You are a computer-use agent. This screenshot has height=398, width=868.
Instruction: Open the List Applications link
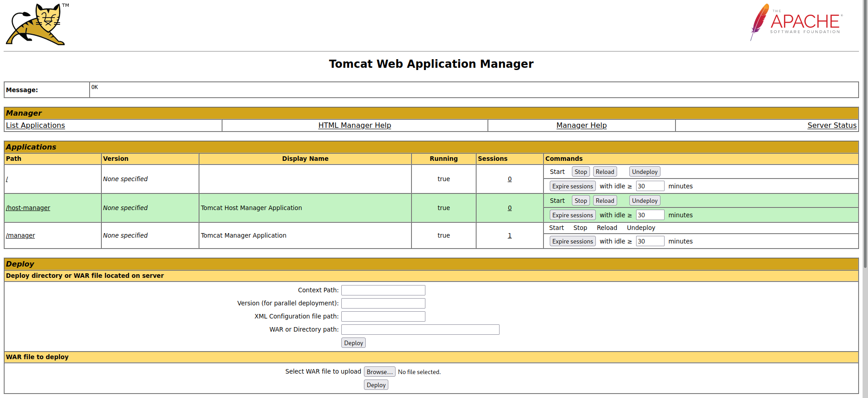click(35, 126)
